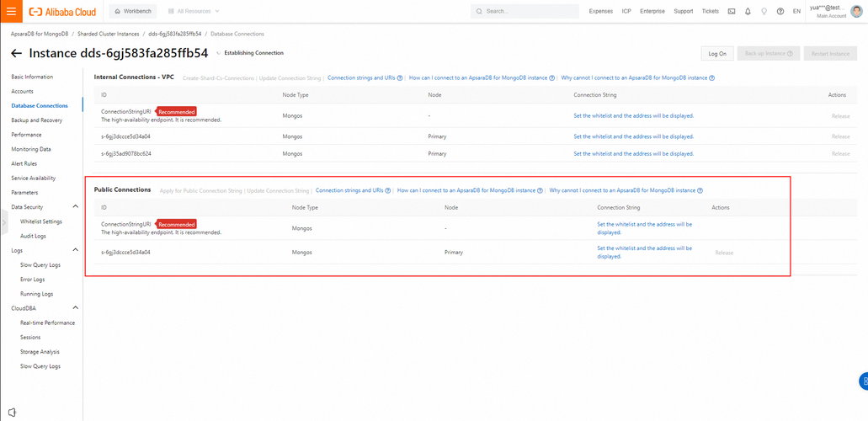868x421 pixels.
Task: Click ApsaraDB for MongoDB breadcrumb
Action: coord(40,35)
